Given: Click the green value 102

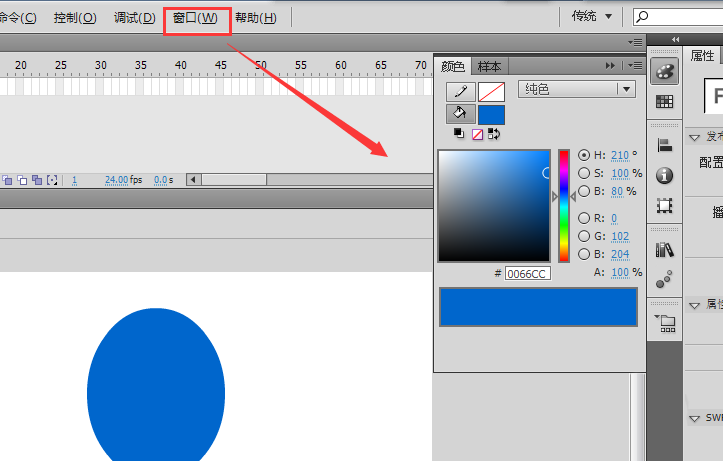Looking at the screenshot, I should pos(620,237).
